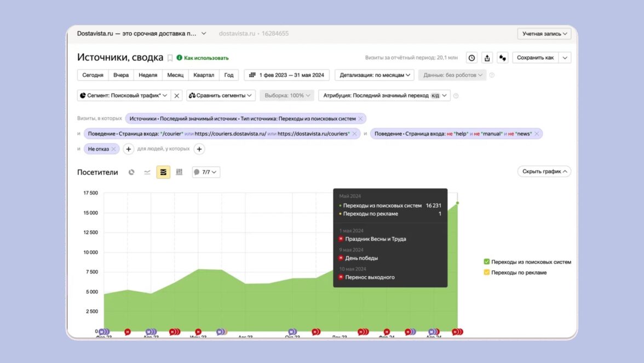644x363 pixels.
Task: Collapse the chart with Скрыть график
Action: click(x=544, y=172)
